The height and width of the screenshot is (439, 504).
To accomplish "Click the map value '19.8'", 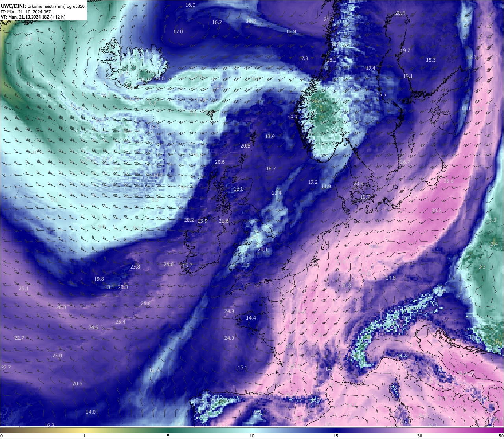I will (99, 279).
